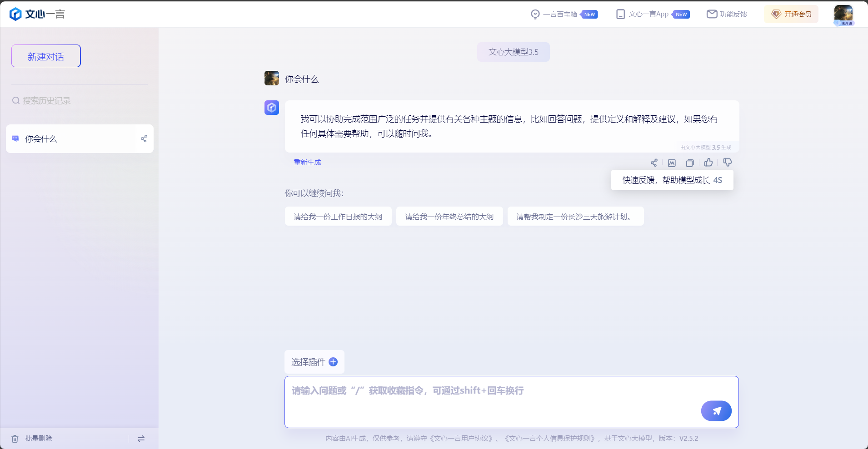868x449 pixels.
Task: Click the user avatar beside the 你会什么 message
Action: click(x=272, y=78)
